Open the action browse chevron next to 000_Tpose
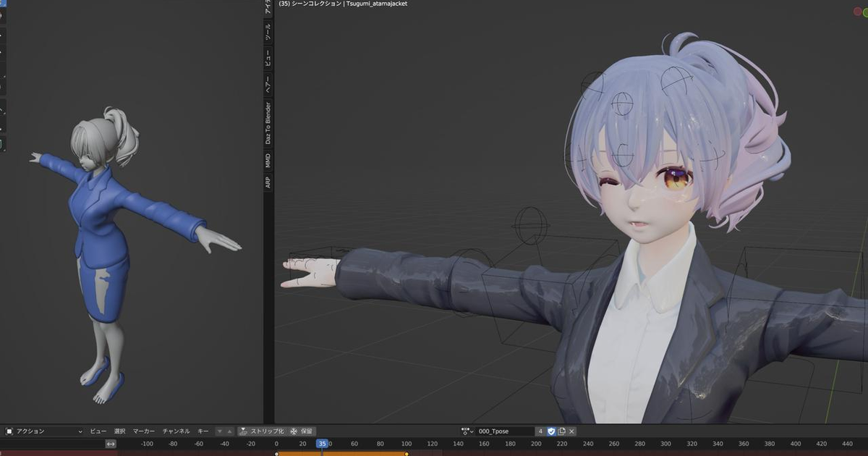The image size is (868, 456). (x=472, y=431)
